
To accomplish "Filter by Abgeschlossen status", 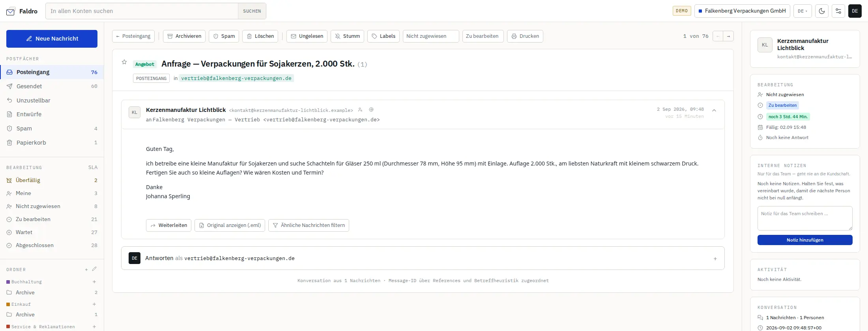I will tap(52, 245).
